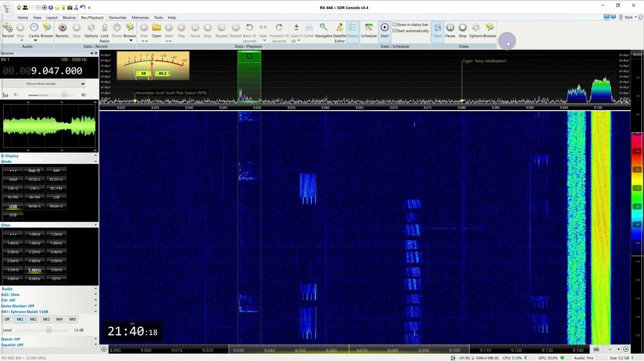Image resolution: width=644 pixels, height=362 pixels.
Task: Expand the AGC: Slow section
Action: (x=96, y=295)
